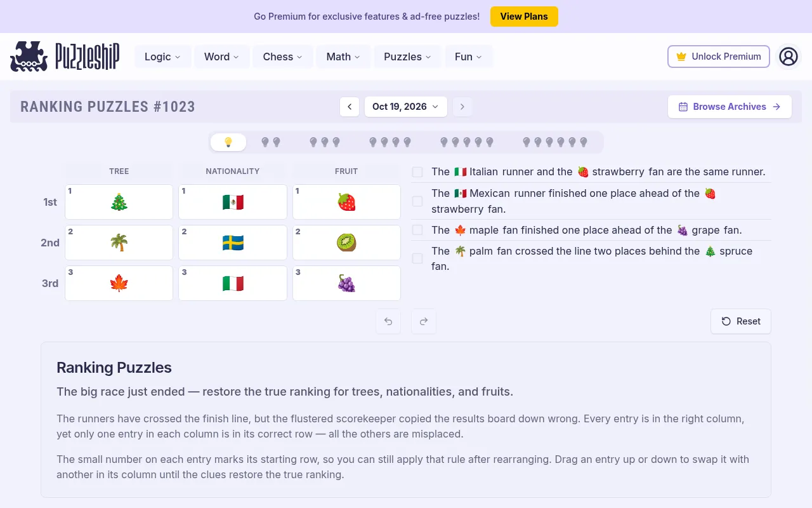This screenshot has height=508, width=812.
Task: Click the redo arrow icon
Action: pyautogui.click(x=424, y=321)
